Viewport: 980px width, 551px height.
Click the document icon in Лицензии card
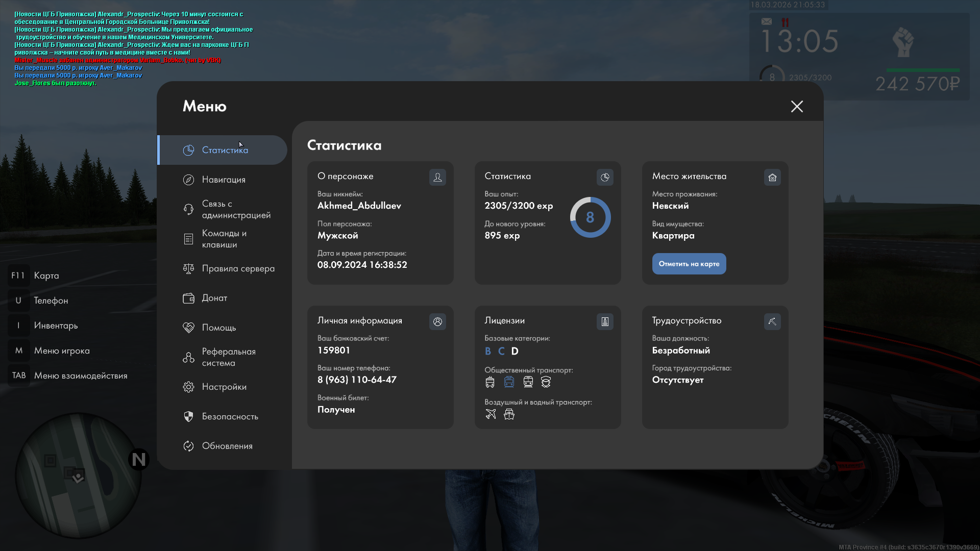(x=605, y=321)
